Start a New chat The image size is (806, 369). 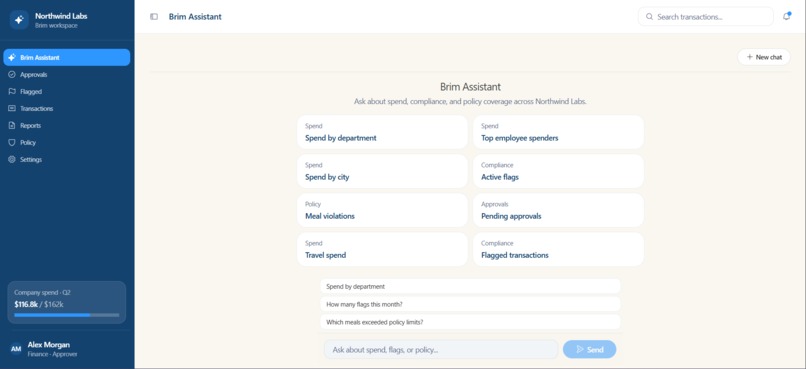click(x=764, y=57)
